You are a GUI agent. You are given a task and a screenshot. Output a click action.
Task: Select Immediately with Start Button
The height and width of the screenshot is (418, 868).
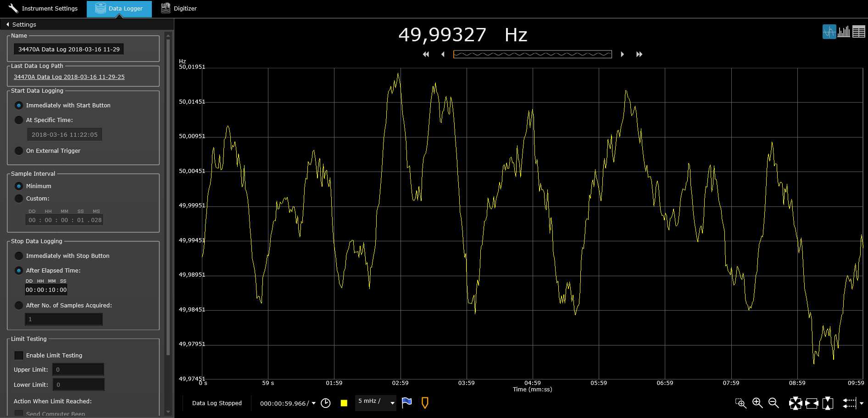tap(19, 106)
